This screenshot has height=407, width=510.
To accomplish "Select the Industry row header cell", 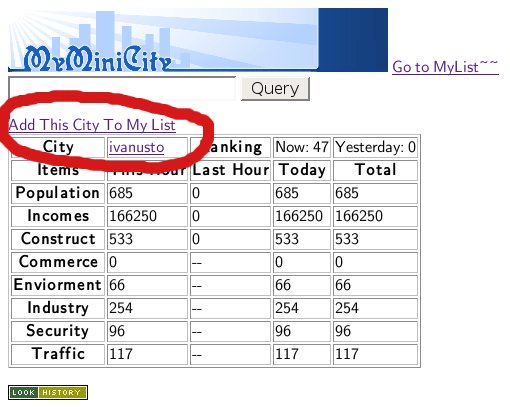I will click(58, 308).
